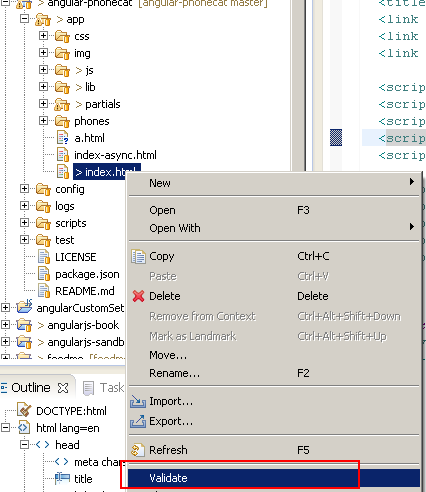Collapse the head outline node
Screen dimensions: 426x492
click(24, 444)
